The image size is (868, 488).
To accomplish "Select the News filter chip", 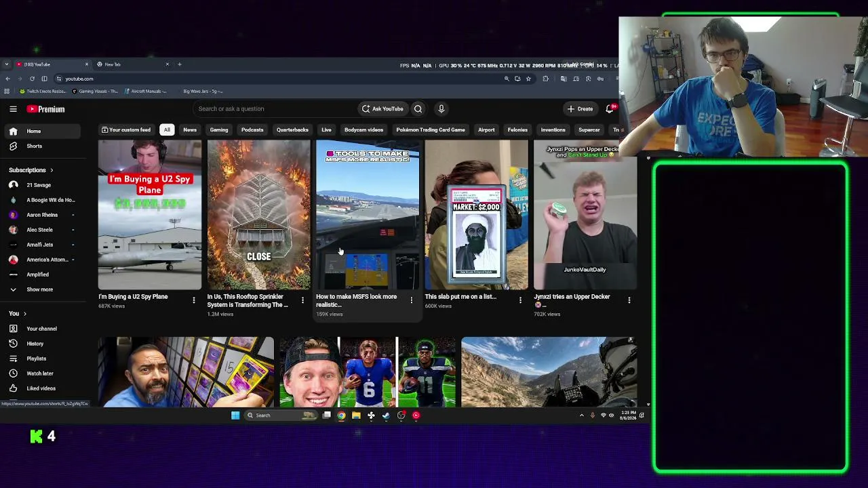I will pos(190,129).
